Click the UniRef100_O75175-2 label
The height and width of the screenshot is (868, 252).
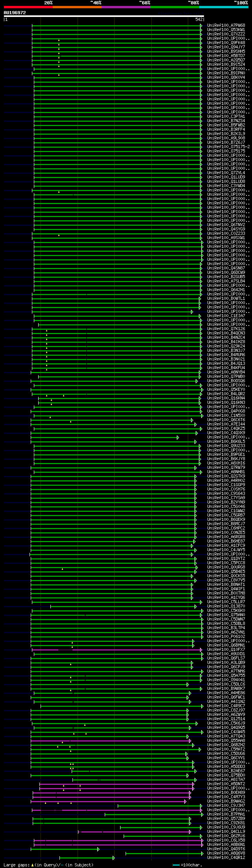pyautogui.click(x=228, y=147)
